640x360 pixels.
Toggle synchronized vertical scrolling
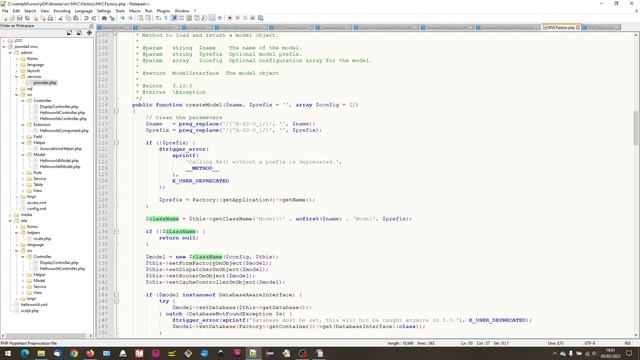(x=140, y=18)
